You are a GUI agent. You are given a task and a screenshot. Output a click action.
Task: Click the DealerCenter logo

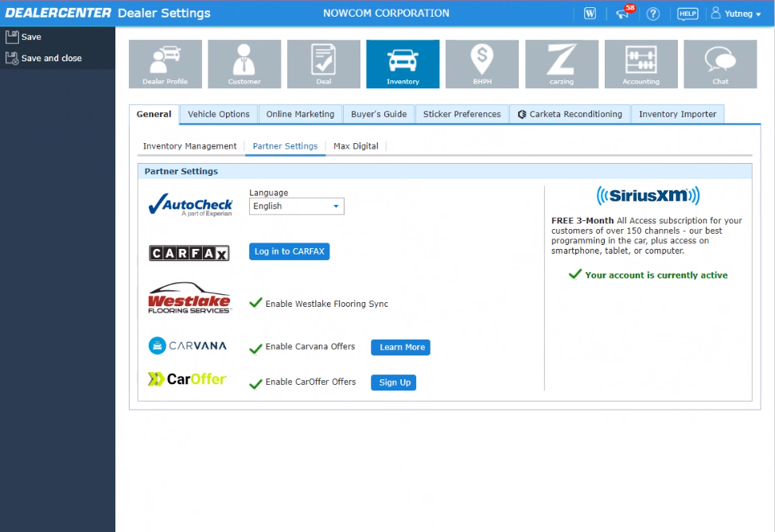click(x=58, y=13)
